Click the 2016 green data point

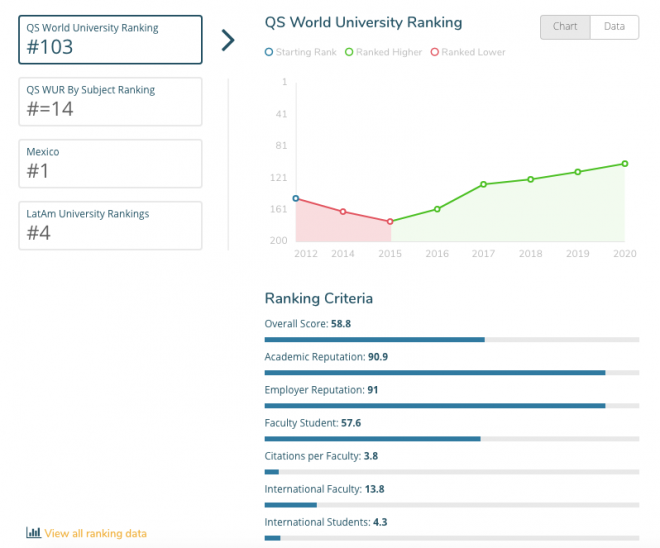(x=437, y=209)
